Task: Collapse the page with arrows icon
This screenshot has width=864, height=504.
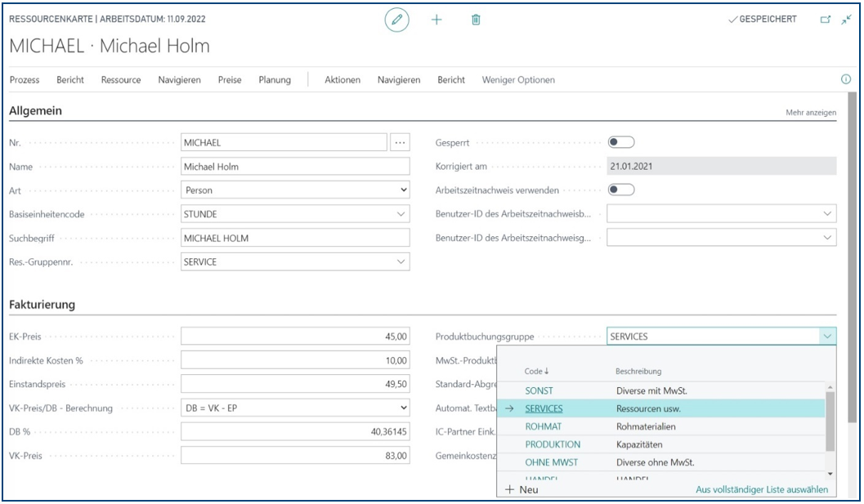Action: pyautogui.click(x=846, y=20)
